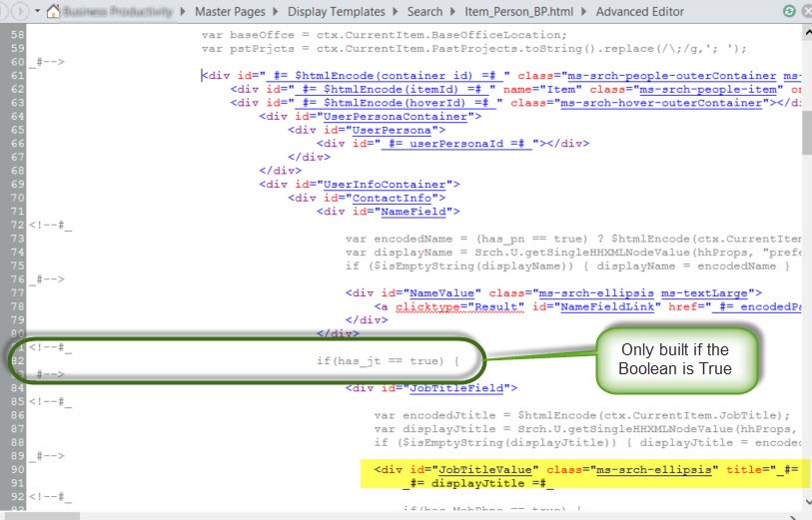812x520 pixels.
Task: Select Search folder in breadcrumb
Action: (426, 12)
